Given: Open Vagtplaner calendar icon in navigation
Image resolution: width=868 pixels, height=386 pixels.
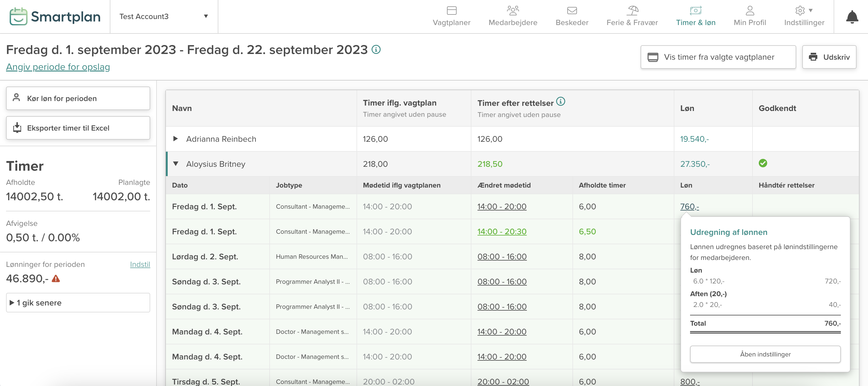Looking at the screenshot, I should point(451,11).
